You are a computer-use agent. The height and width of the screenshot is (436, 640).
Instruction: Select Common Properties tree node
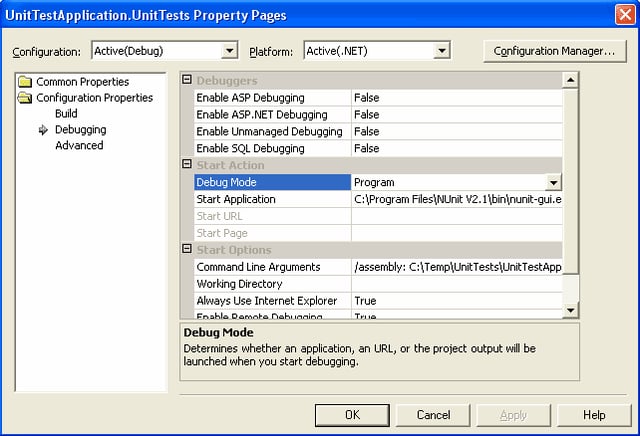(x=82, y=82)
